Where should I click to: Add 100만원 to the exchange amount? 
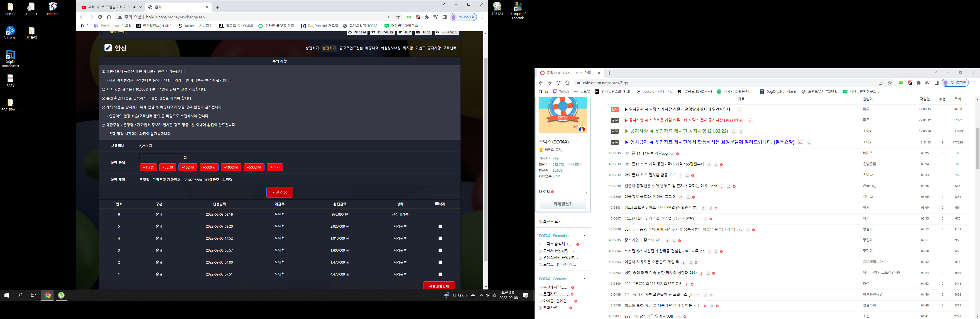click(231, 167)
